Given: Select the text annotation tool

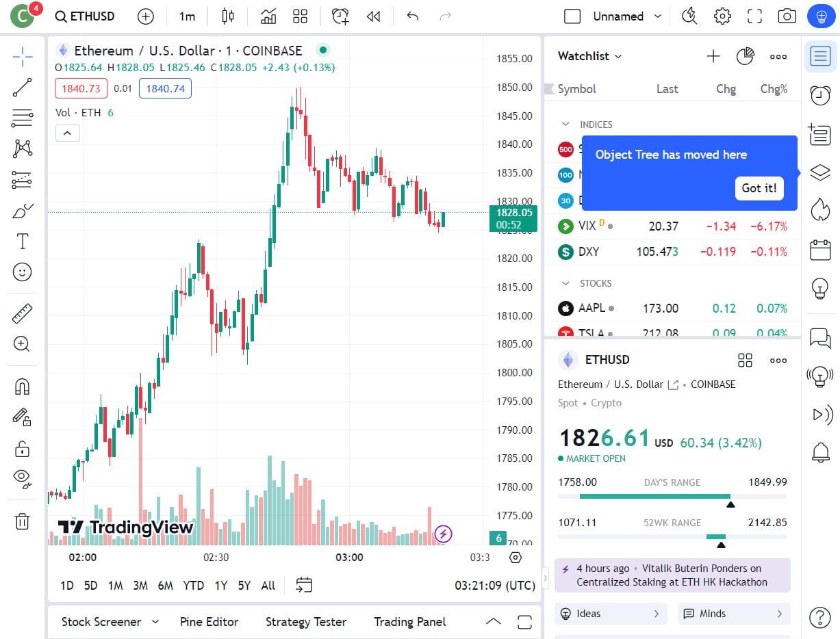Looking at the screenshot, I should (x=22, y=241).
